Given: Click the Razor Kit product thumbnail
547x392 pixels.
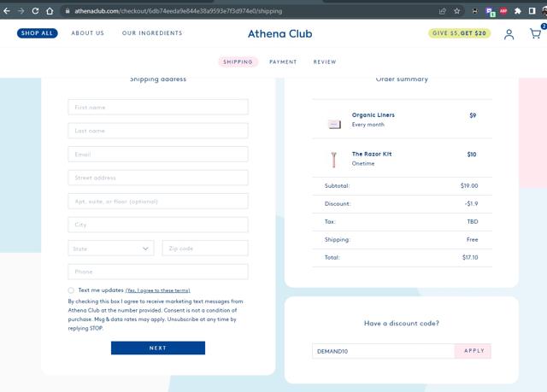Looking at the screenshot, I should [x=334, y=160].
